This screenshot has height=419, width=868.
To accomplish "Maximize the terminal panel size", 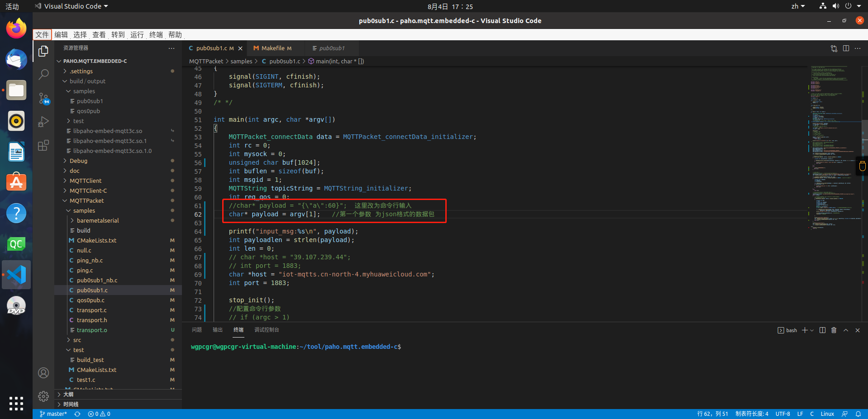I will [x=846, y=330].
